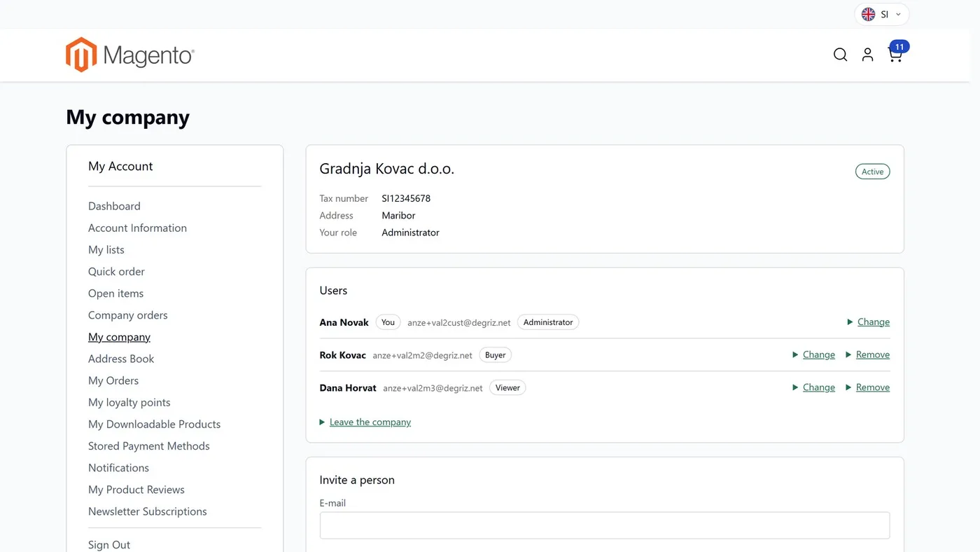980x552 pixels.
Task: Click email anze+val2m3@degriz.net
Action: click(x=433, y=388)
